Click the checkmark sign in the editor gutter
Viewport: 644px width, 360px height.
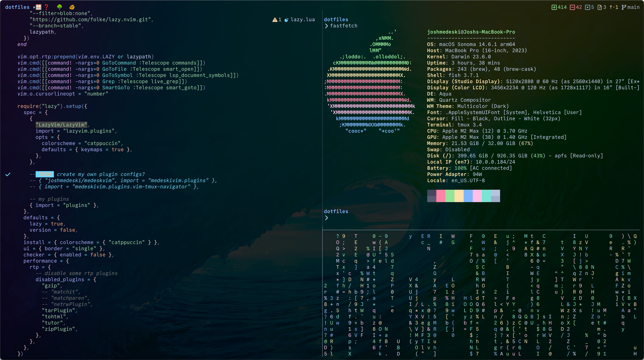(8, 174)
